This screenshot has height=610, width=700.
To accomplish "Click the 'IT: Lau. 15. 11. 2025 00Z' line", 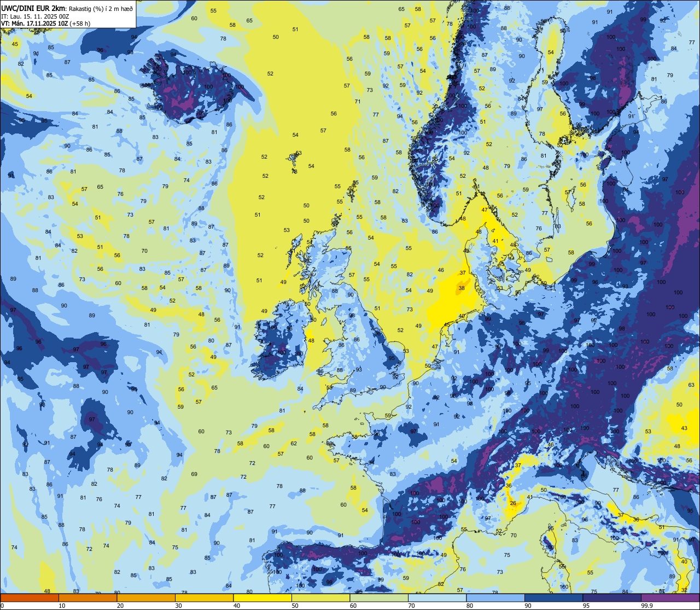I will pyautogui.click(x=35, y=16).
